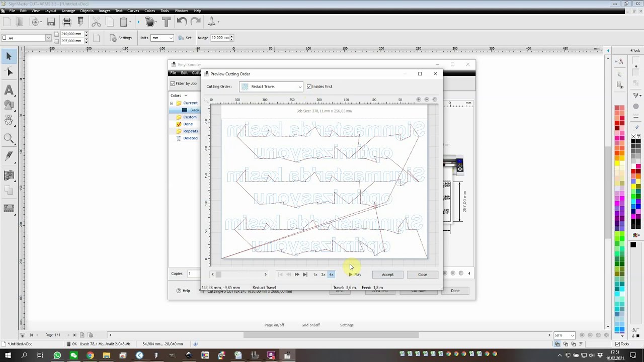Set preview speed to 1x
The width and height of the screenshot is (644, 362).
[315, 275]
